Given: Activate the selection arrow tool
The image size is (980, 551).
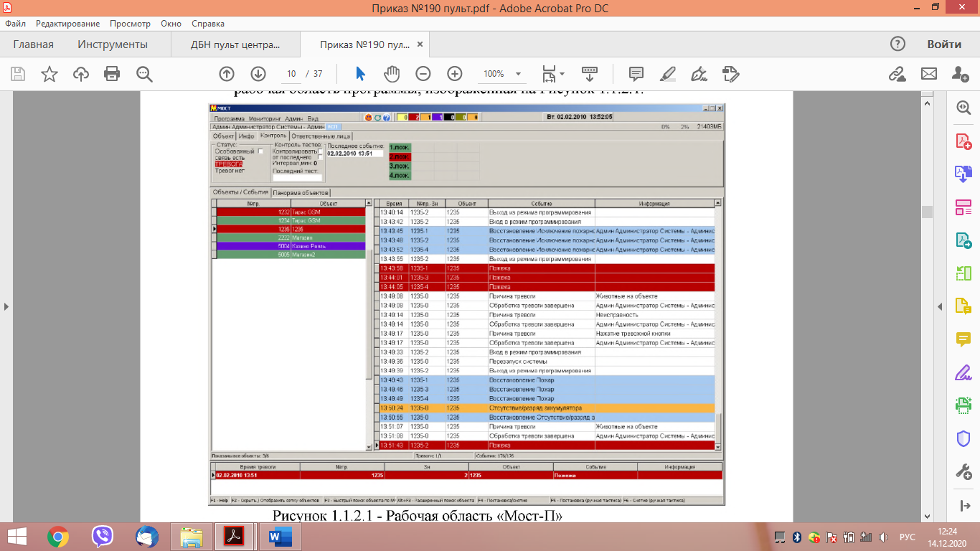Looking at the screenshot, I should [360, 73].
